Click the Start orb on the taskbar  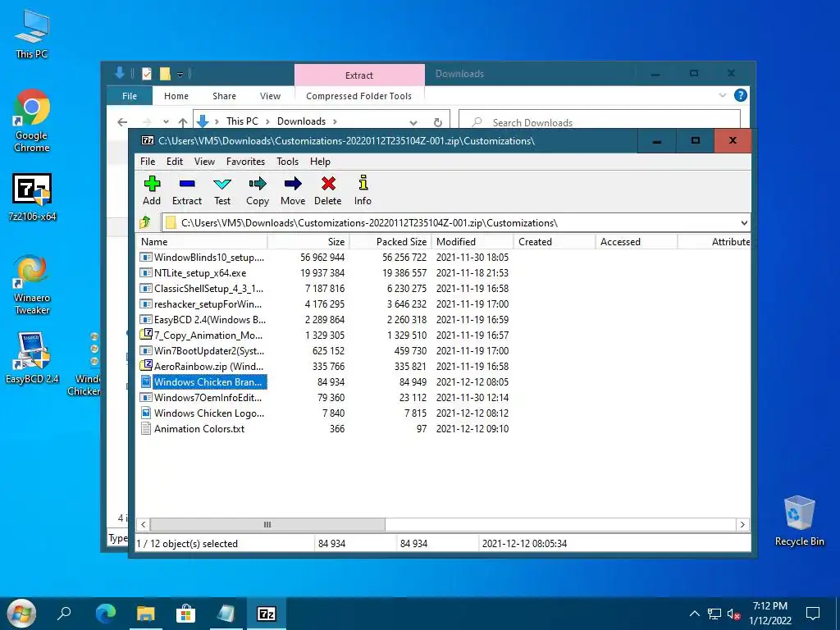[21, 613]
